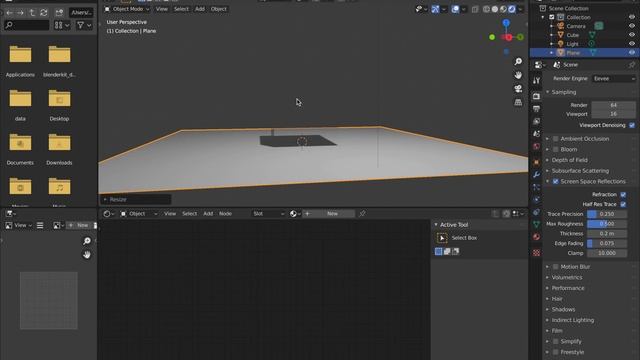Click the file browser search field
The height and width of the screenshot is (360, 640).
[x=27, y=25]
